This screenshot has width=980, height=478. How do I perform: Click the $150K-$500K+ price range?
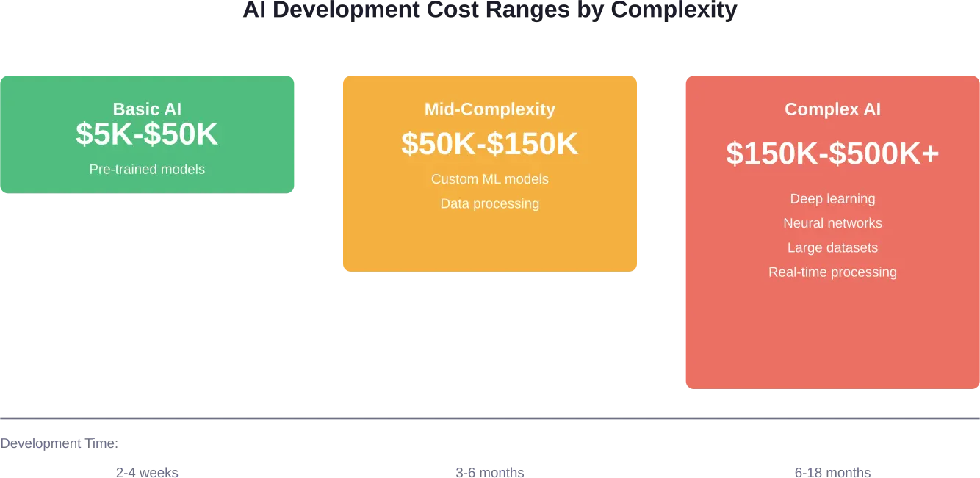pos(832,154)
